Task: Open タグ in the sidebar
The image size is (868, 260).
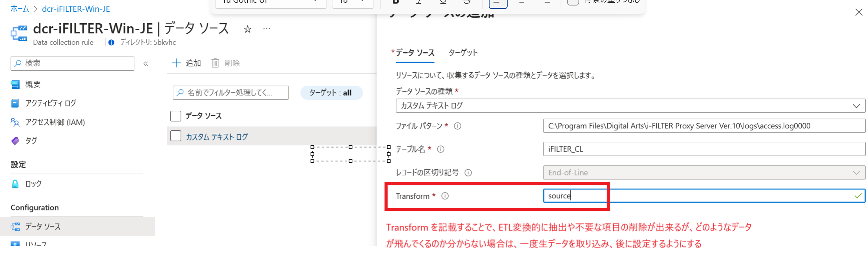Action: tap(31, 141)
